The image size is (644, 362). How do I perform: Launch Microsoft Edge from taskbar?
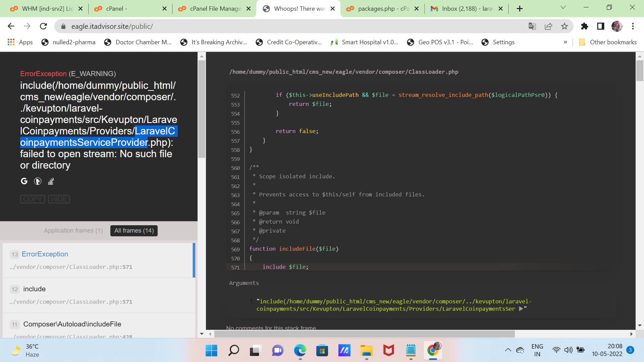click(300, 351)
